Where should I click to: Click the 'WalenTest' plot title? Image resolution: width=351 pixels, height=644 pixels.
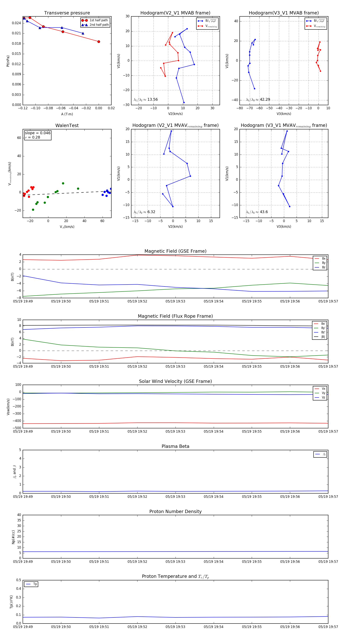(67, 125)
